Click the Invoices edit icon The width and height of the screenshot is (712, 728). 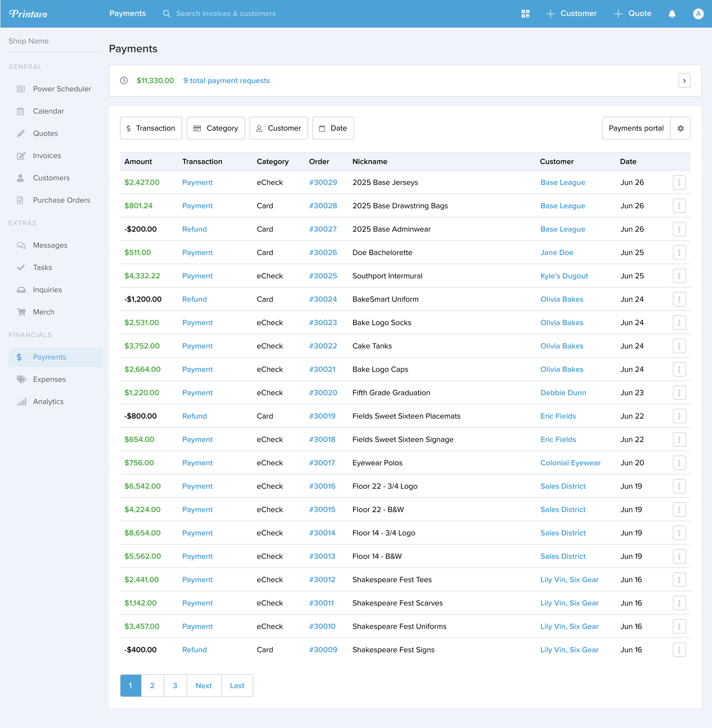pyautogui.click(x=21, y=156)
